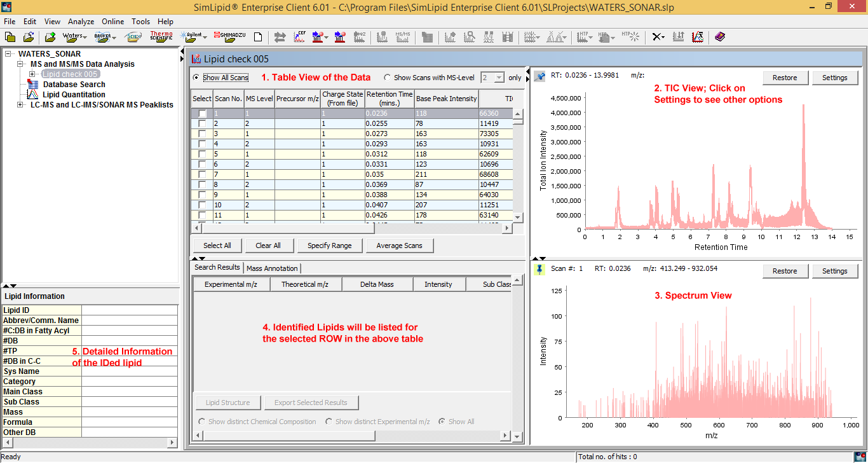Click the new project folders icon
868x463 pixels.
[x=10, y=37]
